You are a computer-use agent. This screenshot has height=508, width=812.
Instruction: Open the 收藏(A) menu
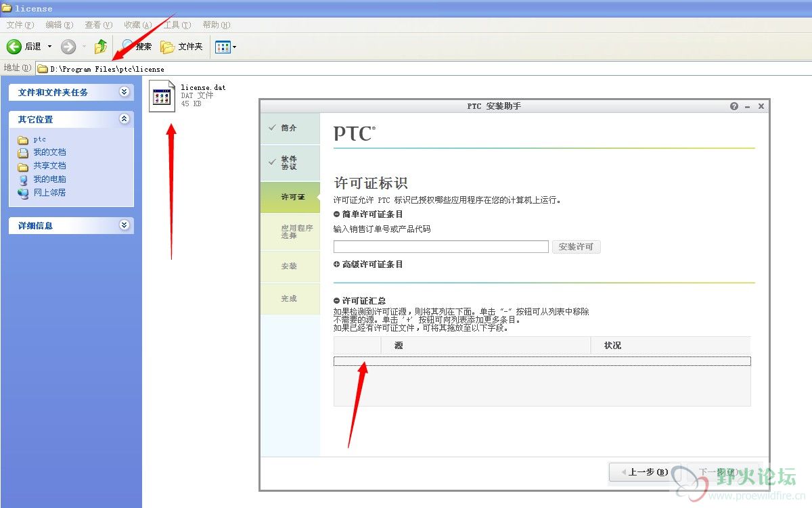tap(138, 25)
